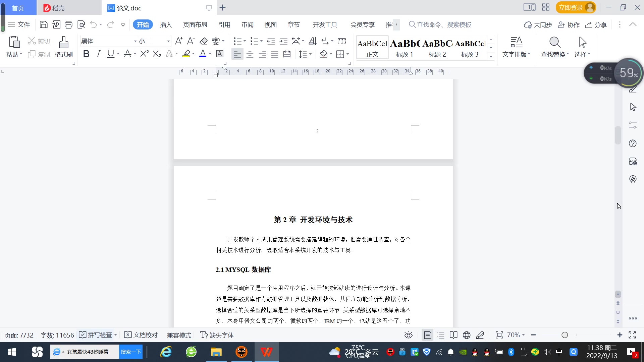
Task: Click the Format Painter (格式刷) icon
Action: click(x=63, y=47)
